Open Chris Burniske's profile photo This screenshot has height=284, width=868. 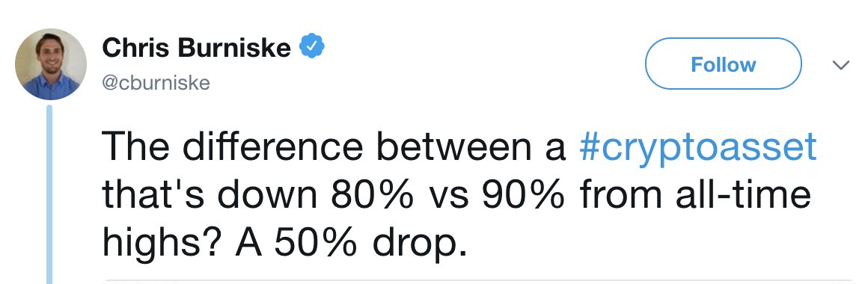point(50,64)
